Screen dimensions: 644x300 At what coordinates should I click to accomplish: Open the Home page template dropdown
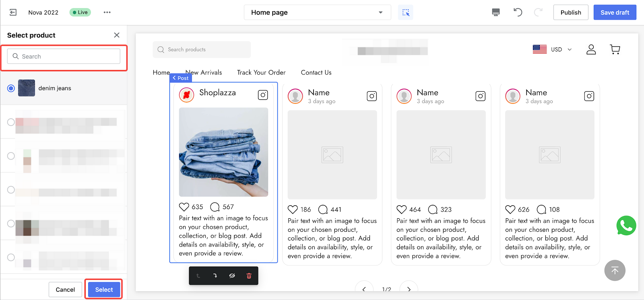point(317,12)
